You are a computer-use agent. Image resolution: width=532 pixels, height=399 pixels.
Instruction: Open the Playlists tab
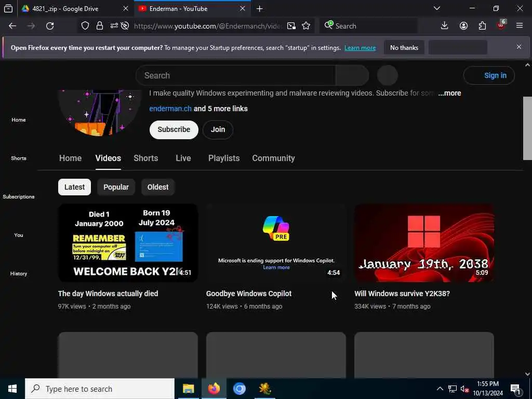pos(224,158)
